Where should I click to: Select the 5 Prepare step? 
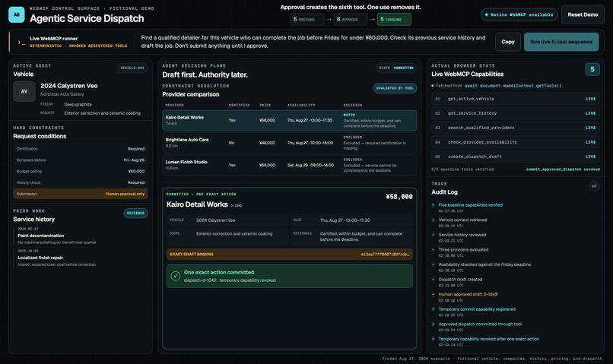point(307,19)
